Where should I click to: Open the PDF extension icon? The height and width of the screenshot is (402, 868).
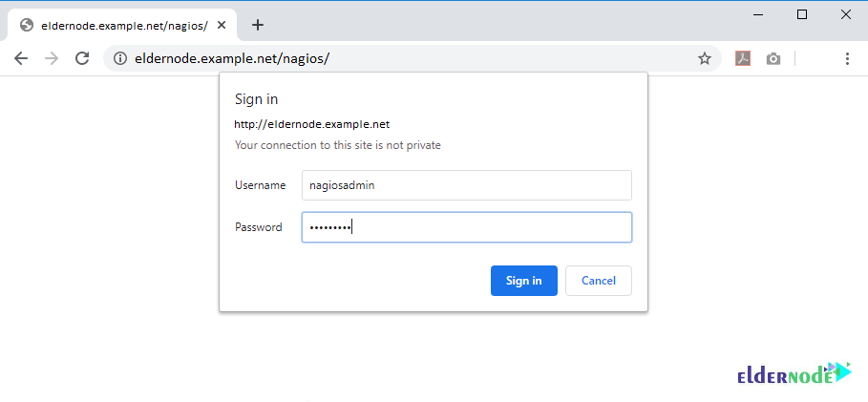click(742, 58)
